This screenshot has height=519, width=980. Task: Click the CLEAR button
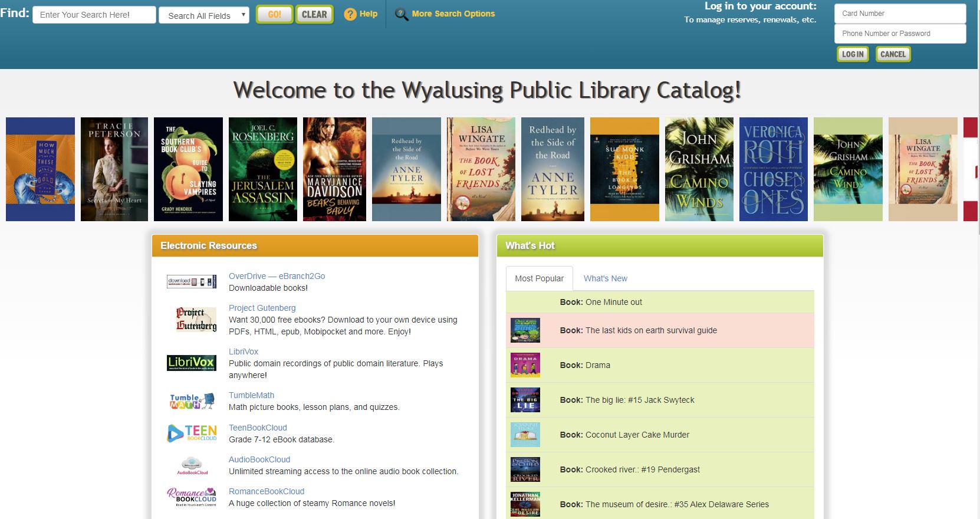point(314,15)
